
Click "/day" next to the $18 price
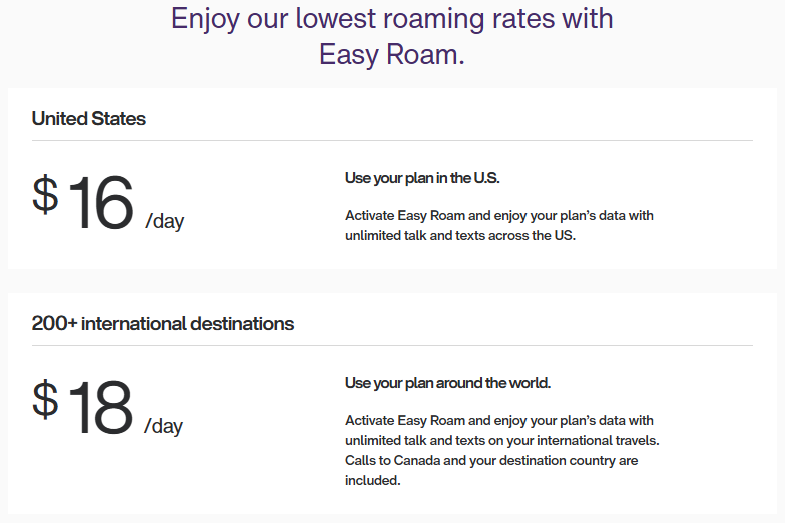[165, 426]
